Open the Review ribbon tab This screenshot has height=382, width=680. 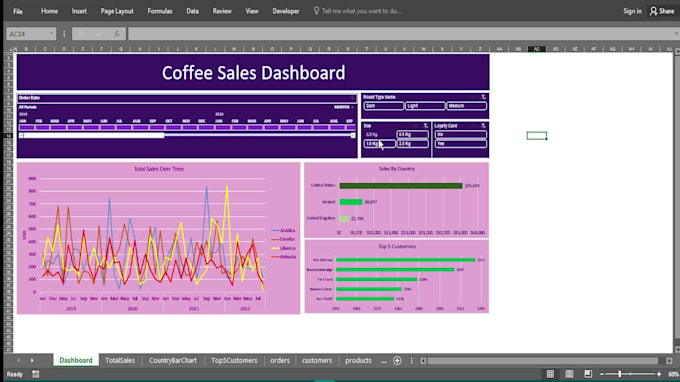(222, 11)
